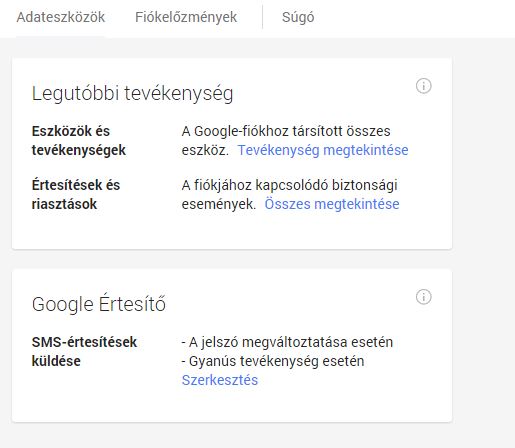Open the Súgó help tab
Viewport: 515px width, 448px height.
click(298, 17)
